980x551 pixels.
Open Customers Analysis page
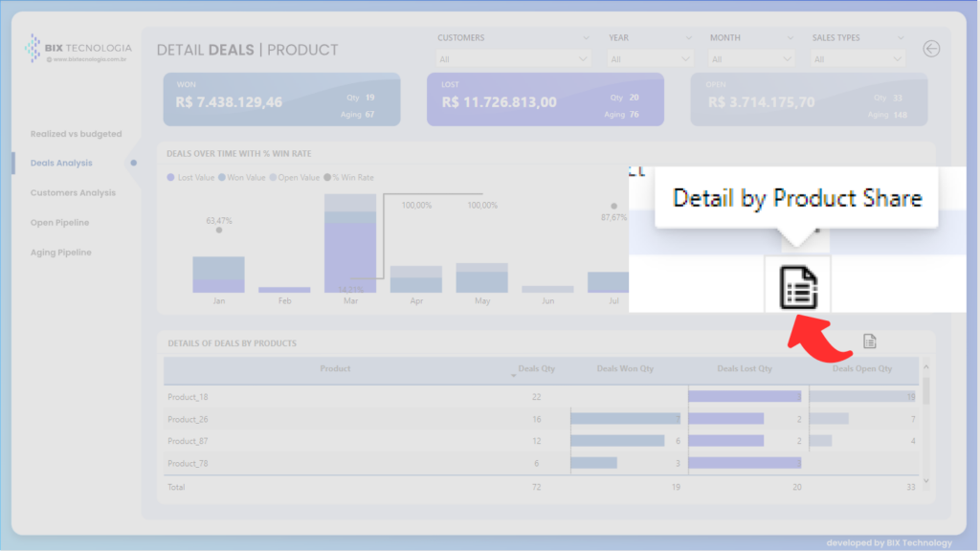tap(73, 192)
